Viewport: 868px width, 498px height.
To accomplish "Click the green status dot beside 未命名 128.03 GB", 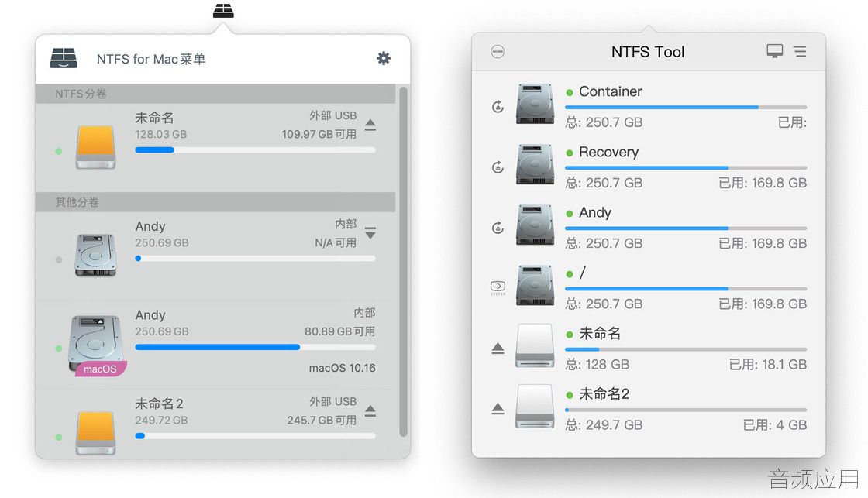I will [59, 151].
